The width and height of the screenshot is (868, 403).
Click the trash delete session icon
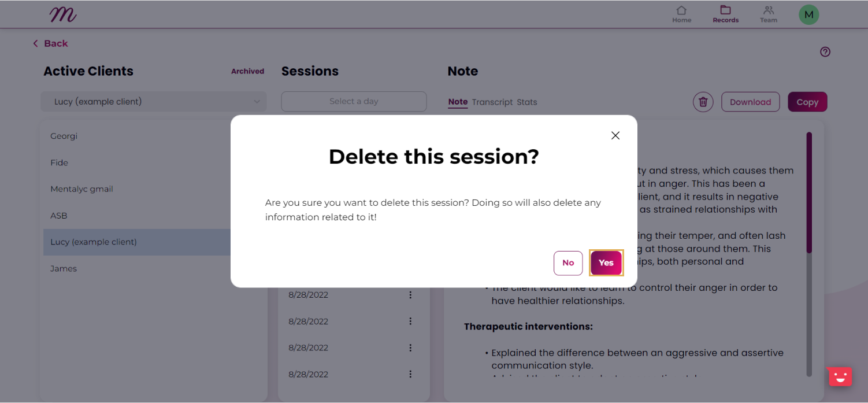703,102
